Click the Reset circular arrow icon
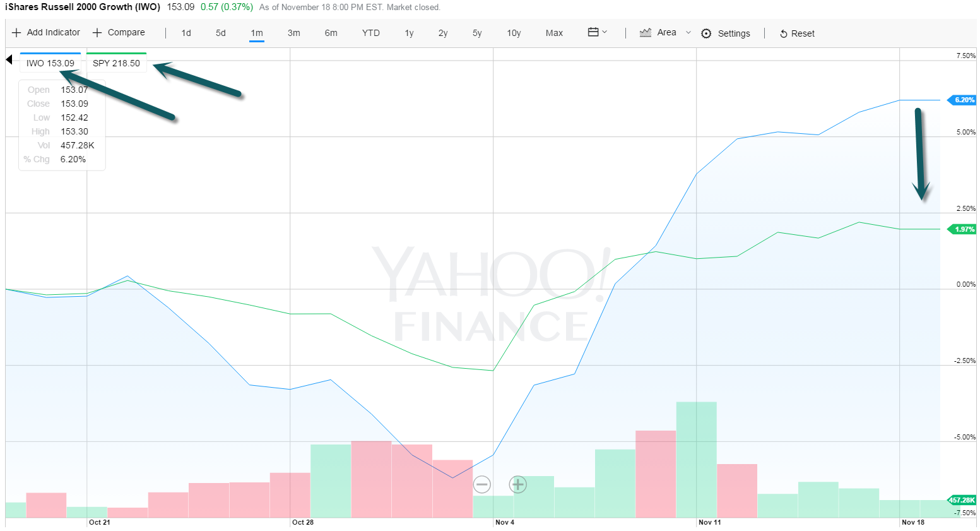The image size is (980, 531). pyautogui.click(x=784, y=34)
